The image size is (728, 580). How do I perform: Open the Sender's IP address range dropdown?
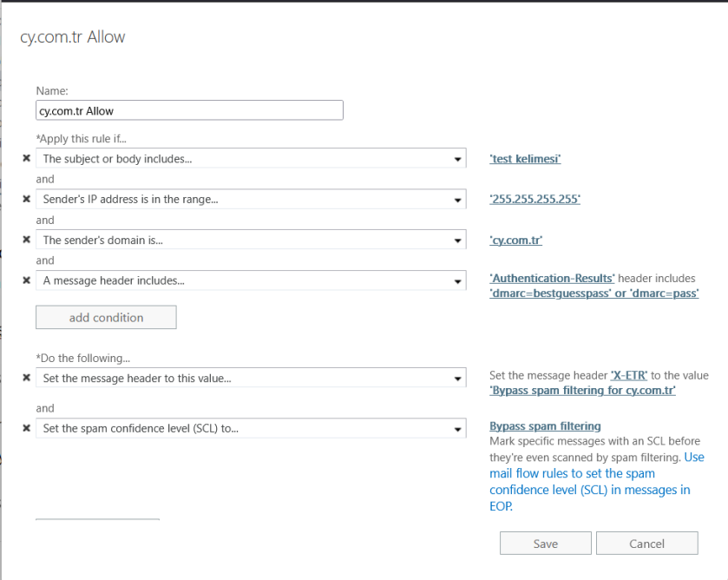pyautogui.click(x=457, y=200)
